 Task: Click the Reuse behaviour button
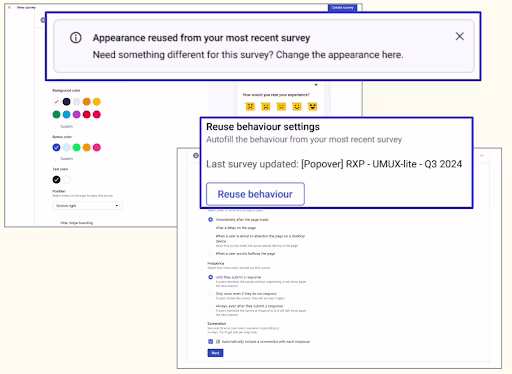point(255,194)
